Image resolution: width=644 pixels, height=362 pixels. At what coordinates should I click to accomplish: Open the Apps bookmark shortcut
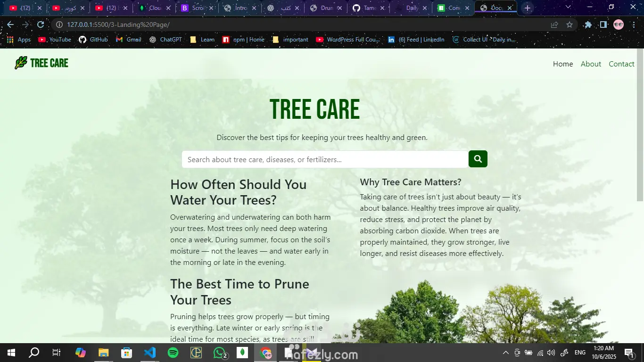tap(19, 40)
